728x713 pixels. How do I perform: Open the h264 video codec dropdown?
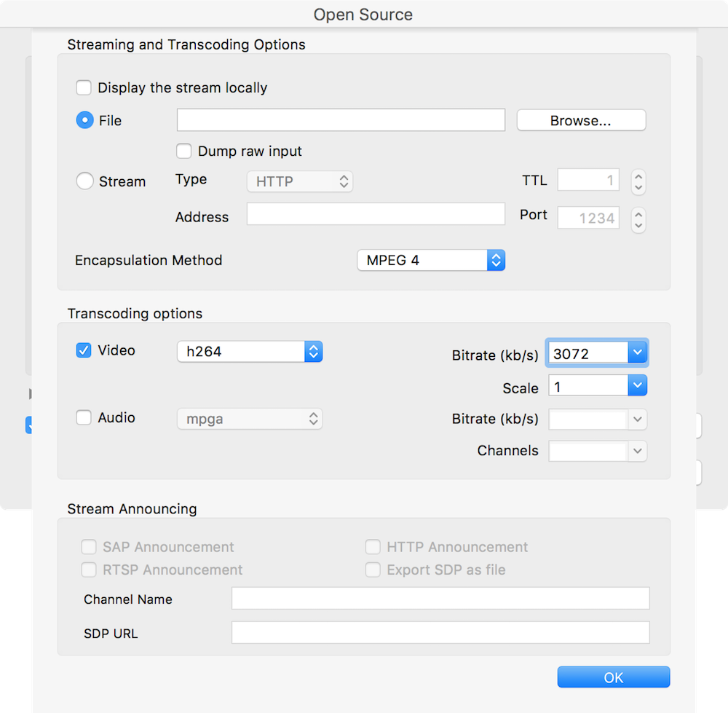pos(250,352)
